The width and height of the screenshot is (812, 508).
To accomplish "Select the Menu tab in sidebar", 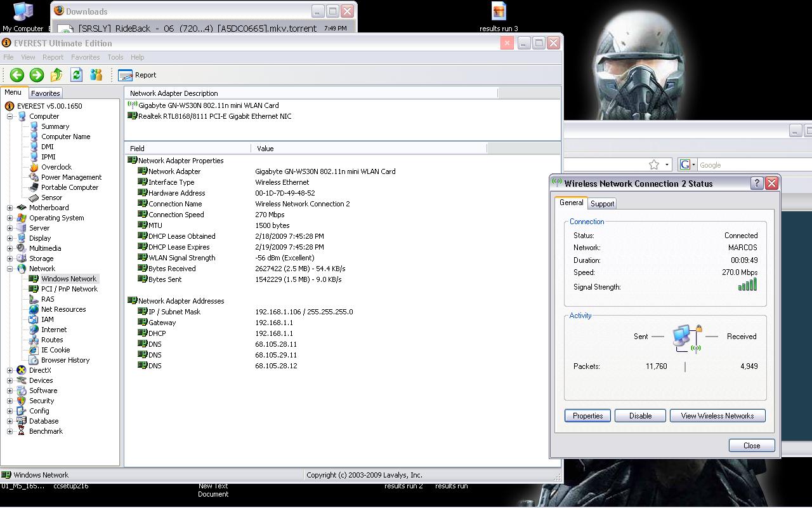I will coord(13,93).
